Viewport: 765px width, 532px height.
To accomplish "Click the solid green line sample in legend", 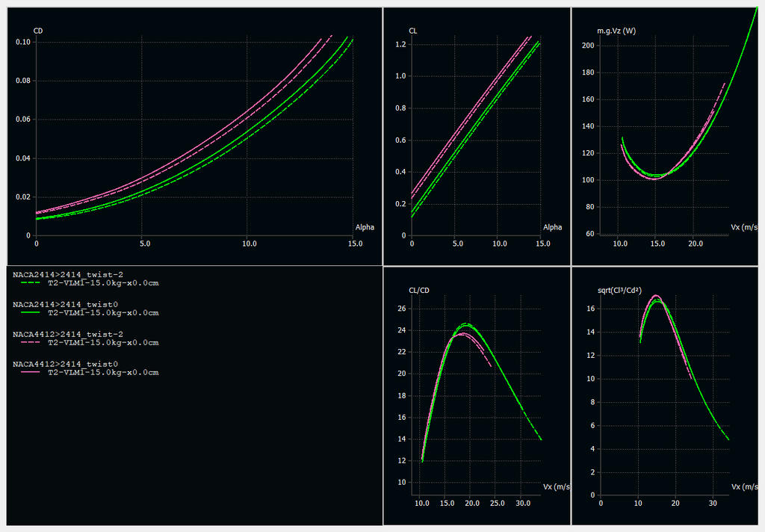I will (x=30, y=313).
